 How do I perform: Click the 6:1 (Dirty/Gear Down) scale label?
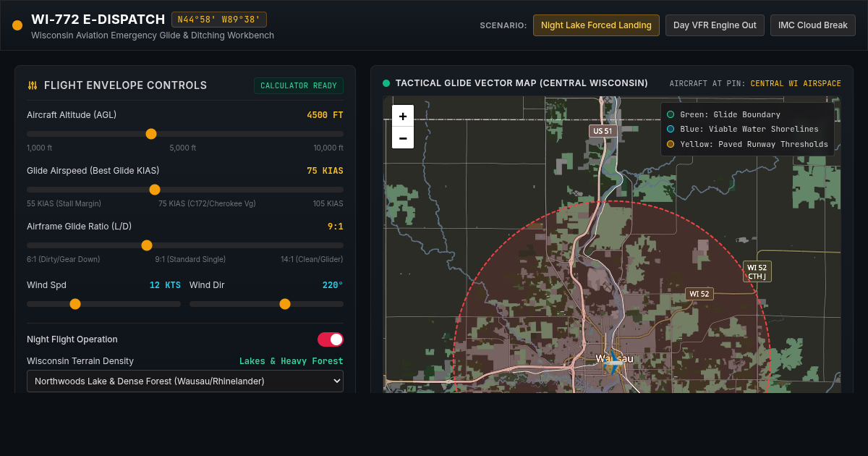tap(64, 259)
